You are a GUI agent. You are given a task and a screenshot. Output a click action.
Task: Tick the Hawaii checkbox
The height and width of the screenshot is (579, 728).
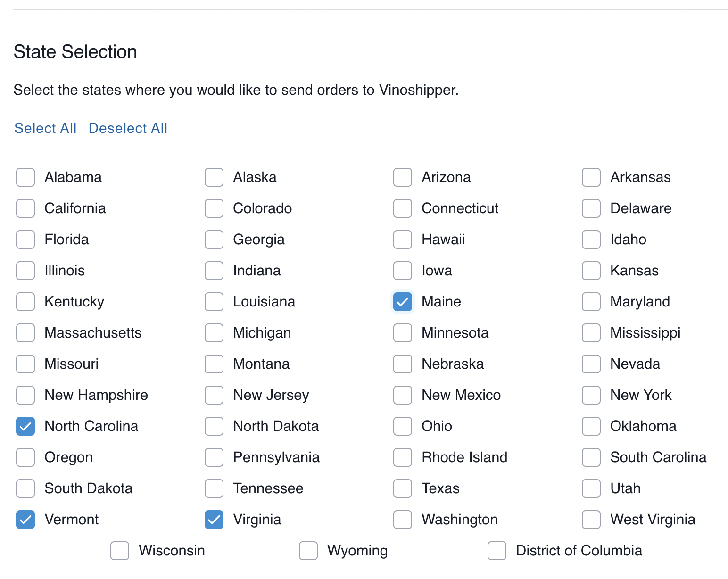(x=403, y=240)
